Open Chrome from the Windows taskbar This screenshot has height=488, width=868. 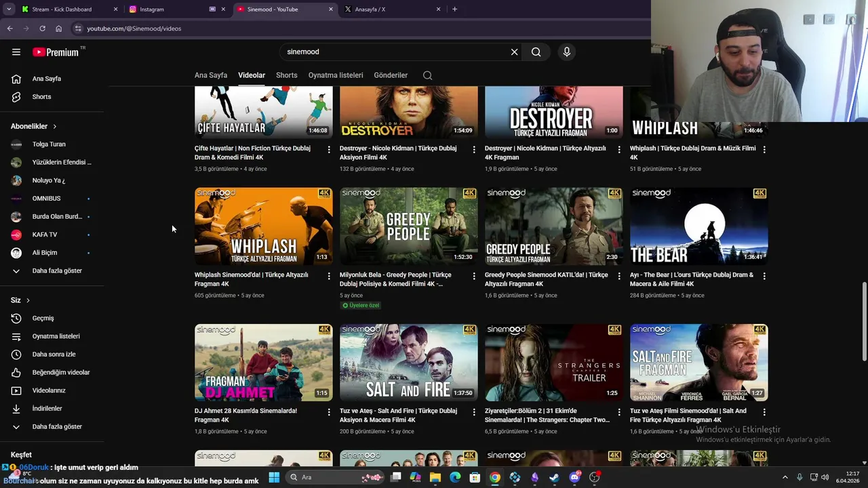(495, 477)
